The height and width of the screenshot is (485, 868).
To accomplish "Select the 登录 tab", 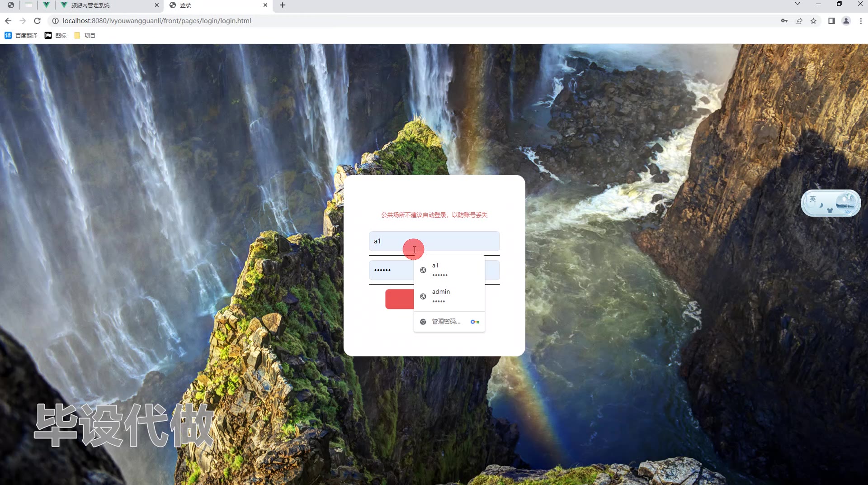I will coord(219,5).
